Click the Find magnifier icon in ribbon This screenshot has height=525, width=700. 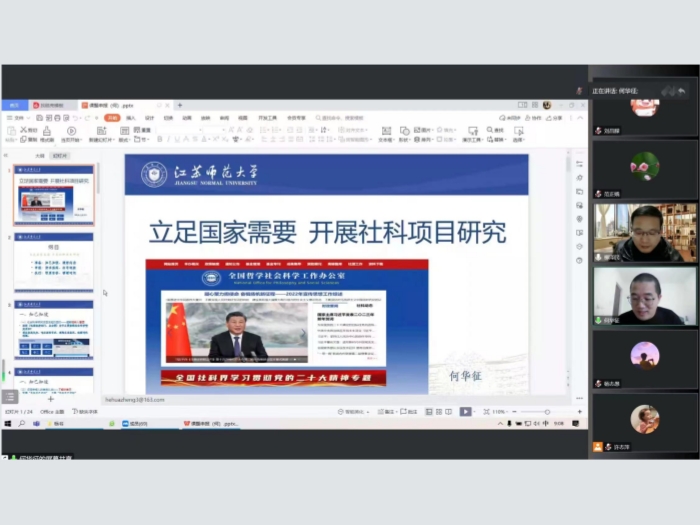490,129
